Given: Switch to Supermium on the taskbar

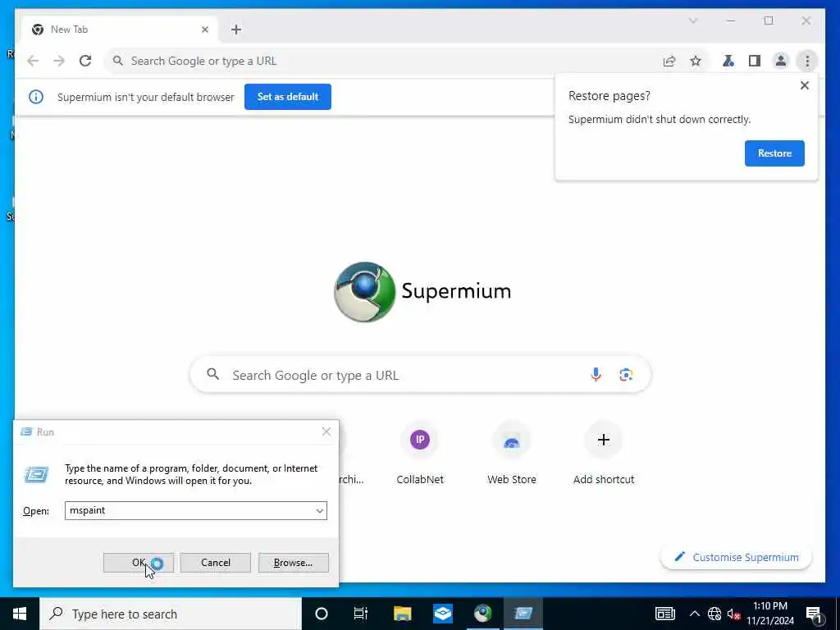Looking at the screenshot, I should tap(482, 614).
